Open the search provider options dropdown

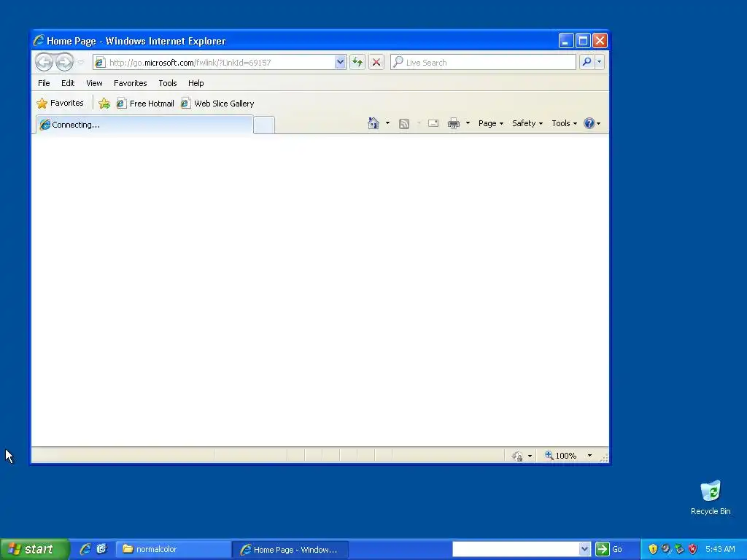click(x=600, y=62)
